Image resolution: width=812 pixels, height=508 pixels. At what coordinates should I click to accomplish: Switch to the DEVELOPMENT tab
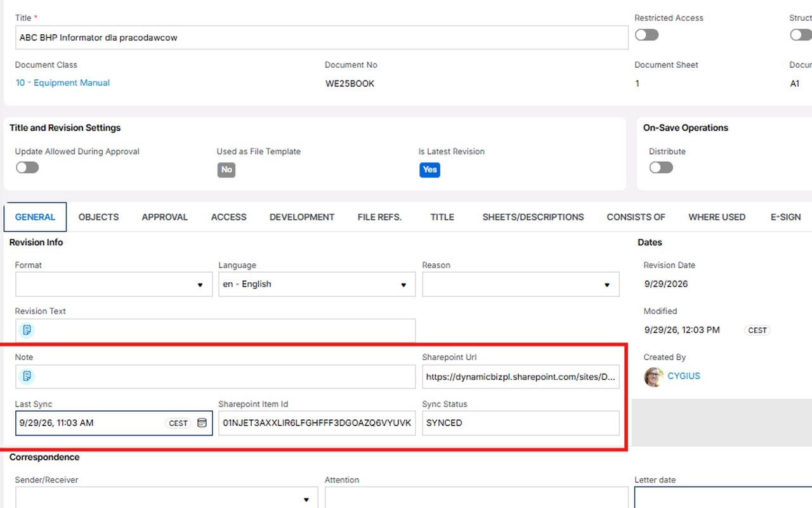click(302, 217)
